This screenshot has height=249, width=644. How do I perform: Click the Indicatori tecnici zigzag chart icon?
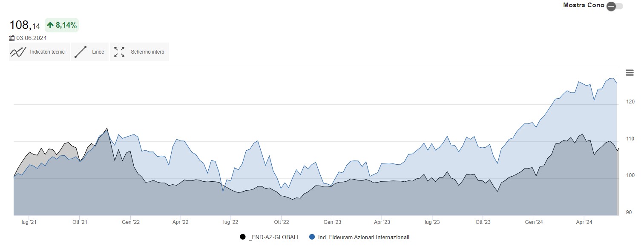[x=18, y=52]
